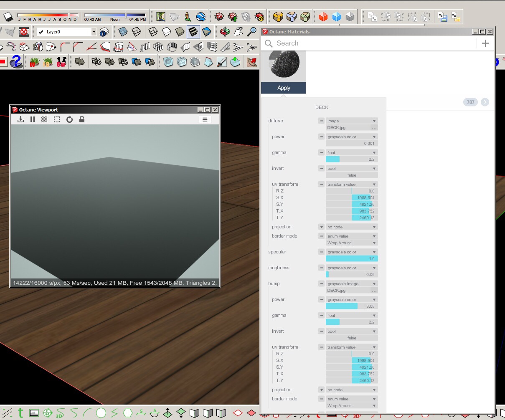
Task: Click the bump power 3.08 value bar
Action: coord(352,306)
